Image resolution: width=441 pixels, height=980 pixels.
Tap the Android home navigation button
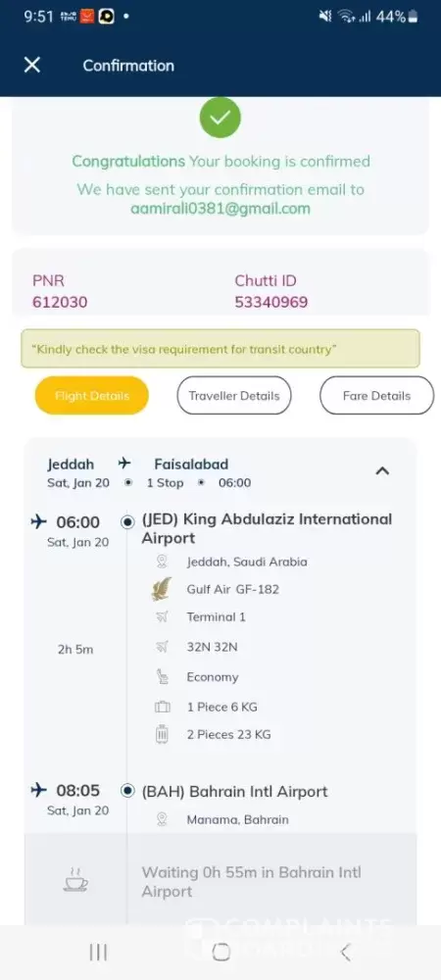click(x=220, y=952)
